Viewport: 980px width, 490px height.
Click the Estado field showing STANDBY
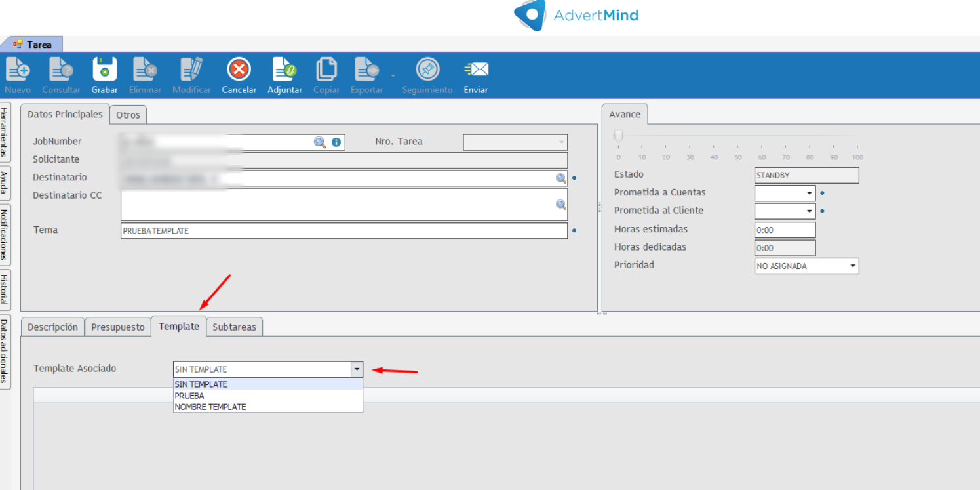pos(807,175)
